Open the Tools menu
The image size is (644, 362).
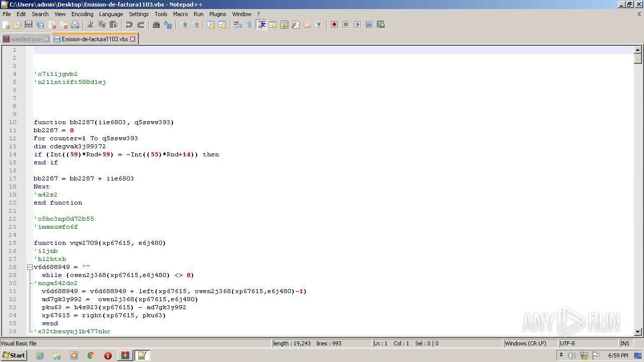tap(161, 14)
